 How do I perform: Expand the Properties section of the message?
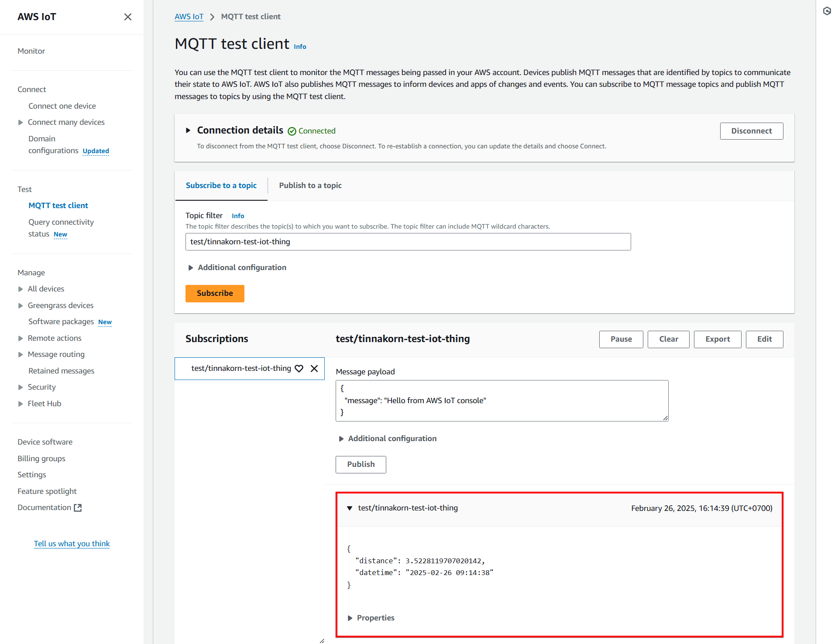point(350,618)
